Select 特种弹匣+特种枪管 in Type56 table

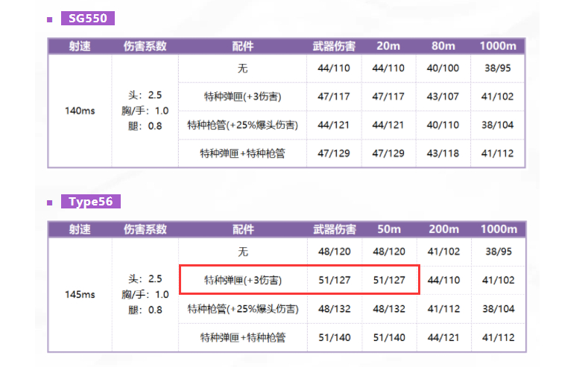click(243, 338)
